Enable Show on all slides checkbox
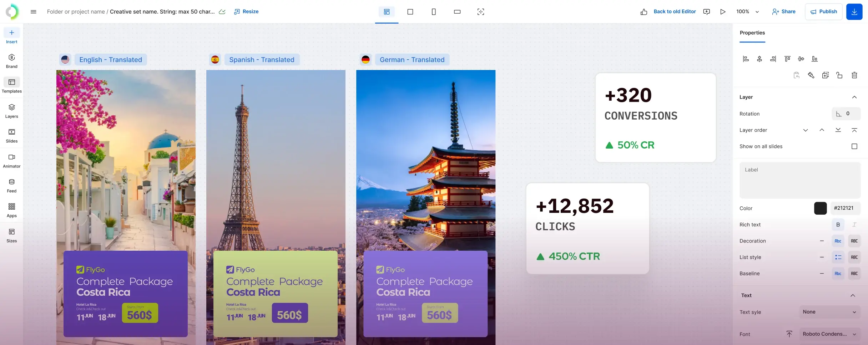This screenshot has width=868, height=345. 854,146
